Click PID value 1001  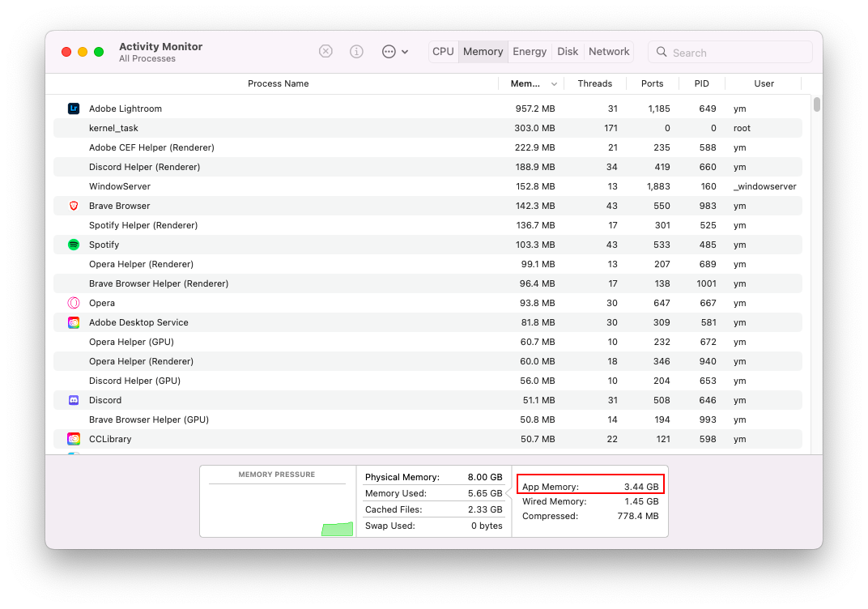click(706, 283)
